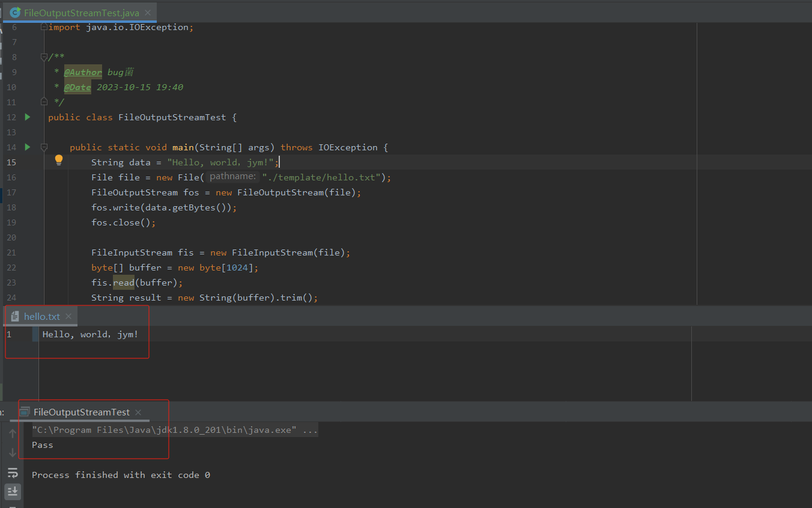Click the author name bug菌 in the Javadoc
This screenshot has height=508, width=812.
(120, 72)
